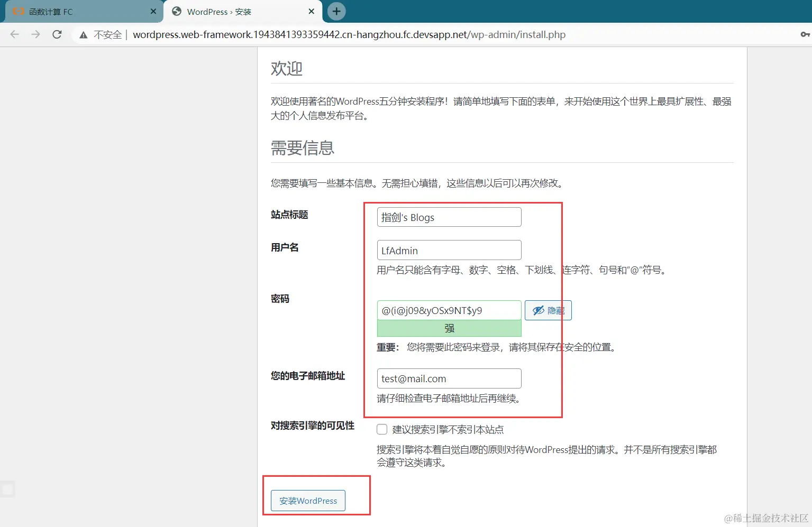Click the 不安全 security label
The image size is (812, 527).
point(107,34)
